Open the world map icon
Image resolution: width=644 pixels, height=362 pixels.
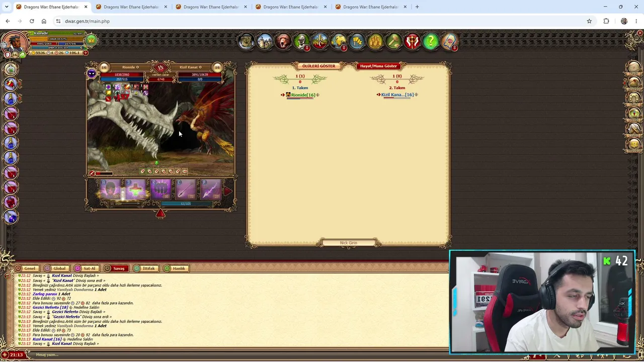pos(339,41)
